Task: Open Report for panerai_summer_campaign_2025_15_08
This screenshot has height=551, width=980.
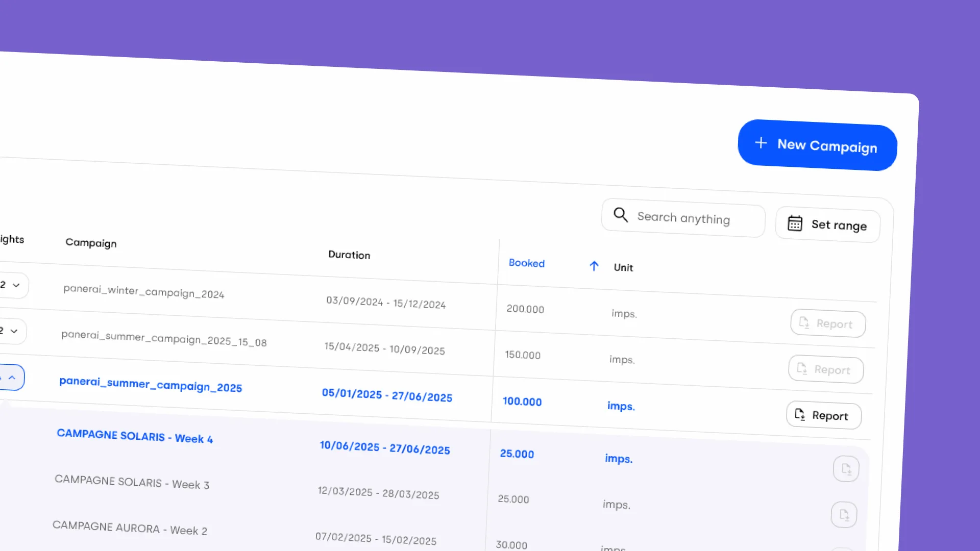Action: pyautogui.click(x=826, y=369)
